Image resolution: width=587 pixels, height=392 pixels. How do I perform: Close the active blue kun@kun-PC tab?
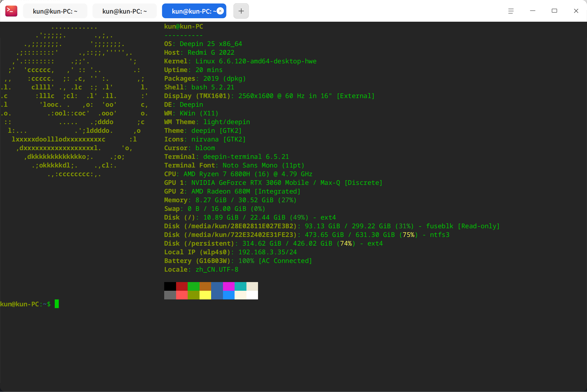tap(220, 11)
